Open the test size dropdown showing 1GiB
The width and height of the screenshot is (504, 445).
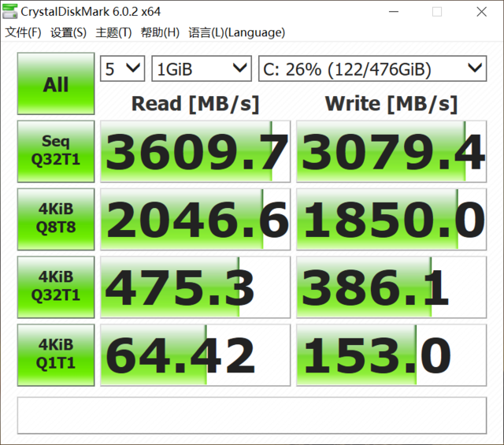pyautogui.click(x=202, y=69)
